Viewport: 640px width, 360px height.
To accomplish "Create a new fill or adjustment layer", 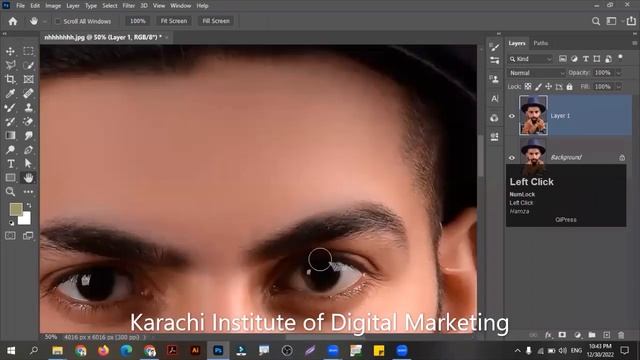I will click(x=577, y=335).
